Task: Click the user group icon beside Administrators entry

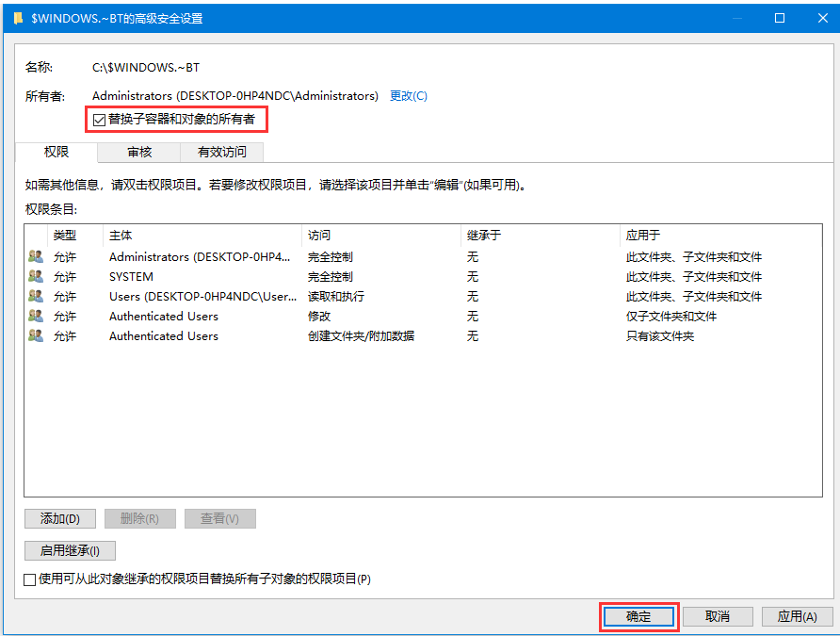Action: [36, 256]
